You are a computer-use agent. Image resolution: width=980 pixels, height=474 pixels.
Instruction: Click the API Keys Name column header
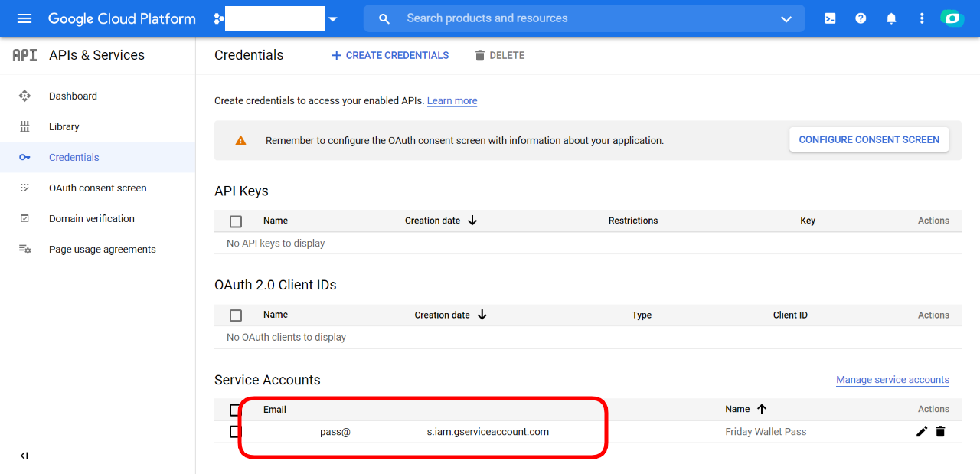[276, 221]
